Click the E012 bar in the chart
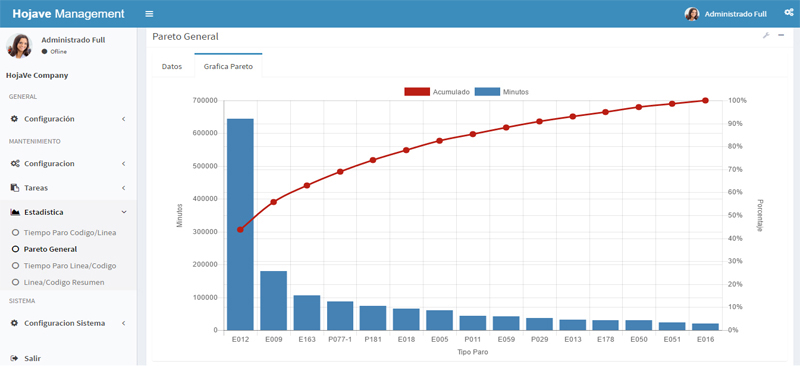This screenshot has width=800, height=366. click(240, 225)
